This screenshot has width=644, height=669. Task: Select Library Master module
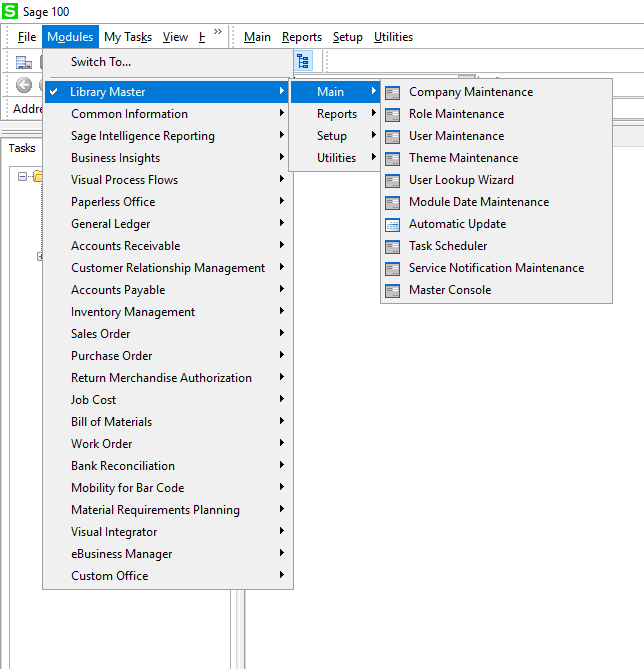click(x=167, y=92)
